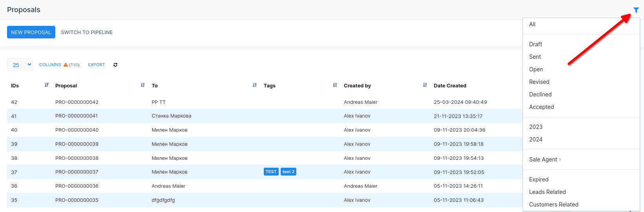Click the Export button
This screenshot has height=212, width=644.
click(96, 65)
